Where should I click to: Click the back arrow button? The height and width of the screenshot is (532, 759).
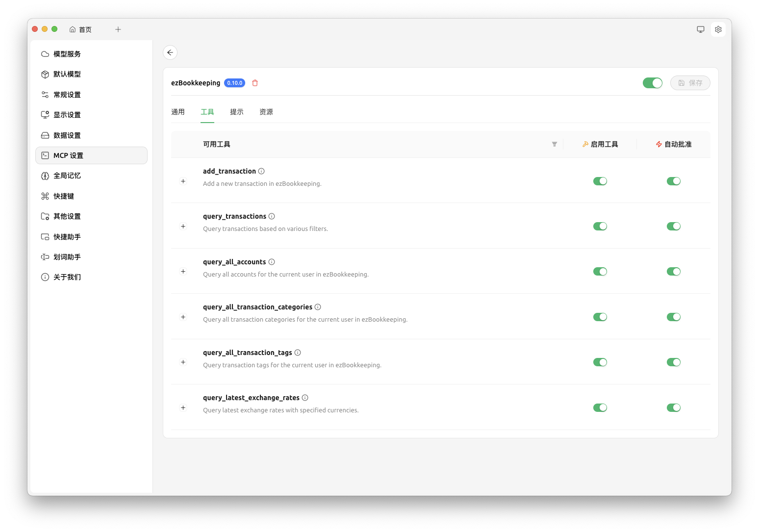click(170, 52)
